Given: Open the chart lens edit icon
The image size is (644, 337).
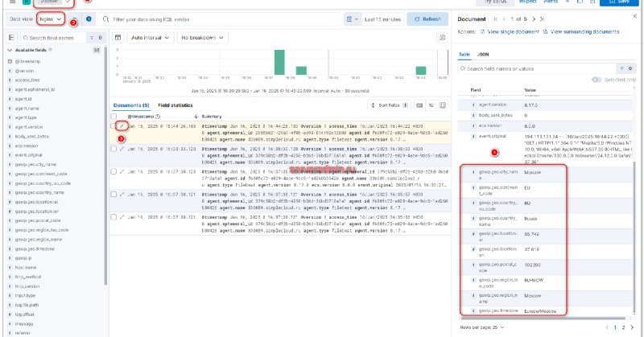Looking at the screenshot, I should click(x=442, y=38).
